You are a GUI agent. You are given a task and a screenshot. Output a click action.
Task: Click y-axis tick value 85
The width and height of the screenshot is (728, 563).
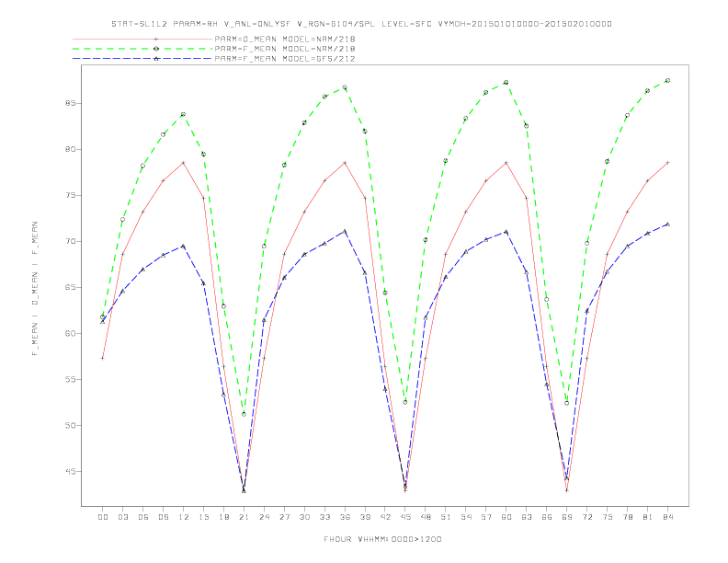click(x=71, y=103)
